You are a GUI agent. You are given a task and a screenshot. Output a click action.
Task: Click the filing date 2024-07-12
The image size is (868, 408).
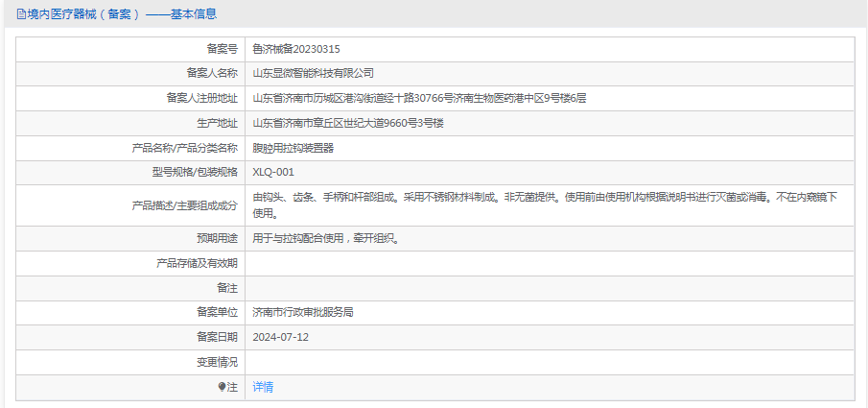tap(281, 337)
